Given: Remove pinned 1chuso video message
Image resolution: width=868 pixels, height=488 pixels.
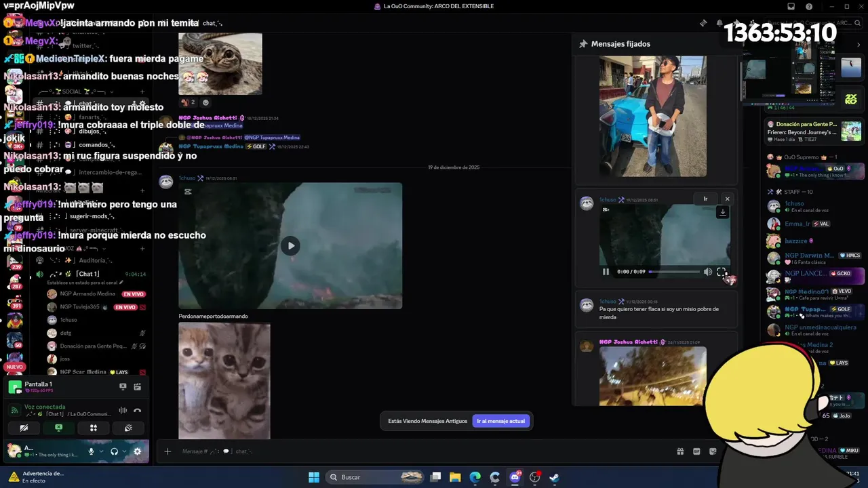Looking at the screenshot, I should click(727, 199).
